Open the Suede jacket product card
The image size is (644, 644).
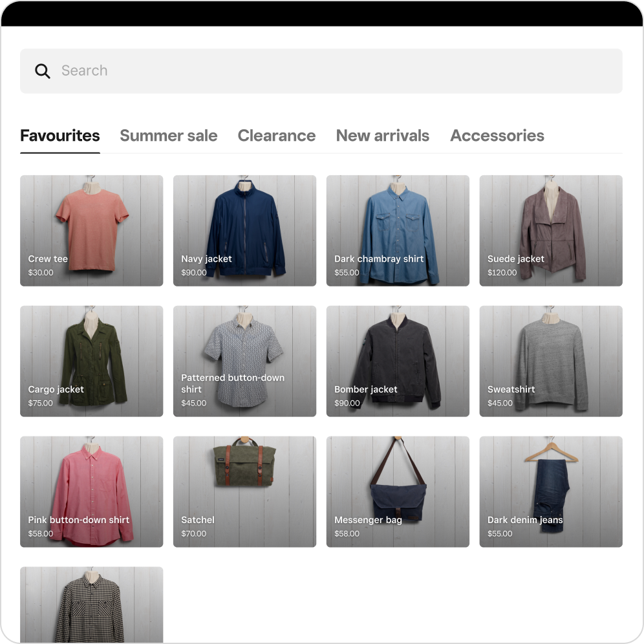tap(551, 231)
